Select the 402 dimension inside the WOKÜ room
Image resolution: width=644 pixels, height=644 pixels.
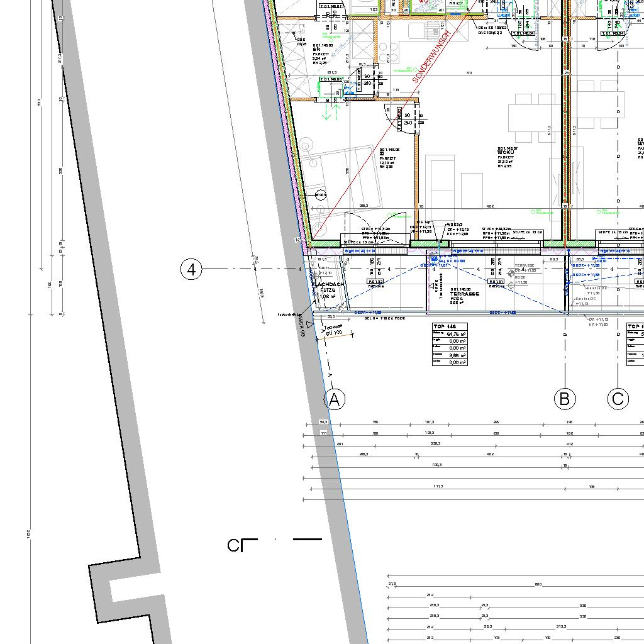(490, 206)
